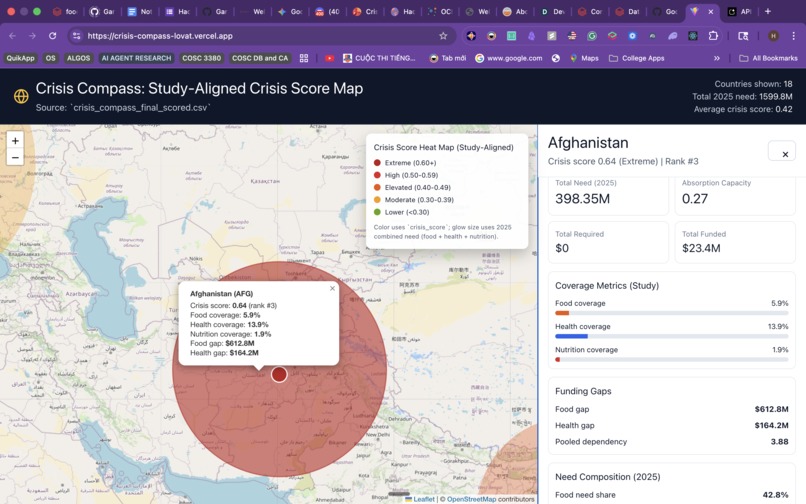Image resolution: width=806 pixels, height=504 pixels.
Task: Open the browser three-dot menu
Action: (794, 36)
